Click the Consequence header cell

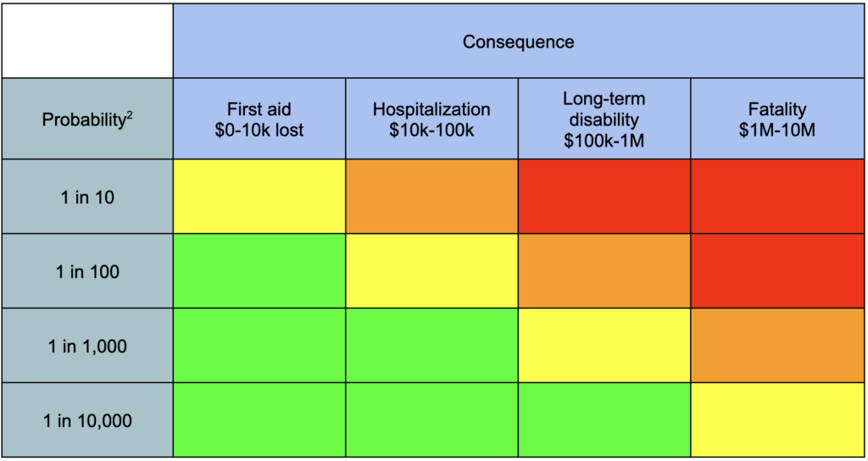click(x=518, y=42)
